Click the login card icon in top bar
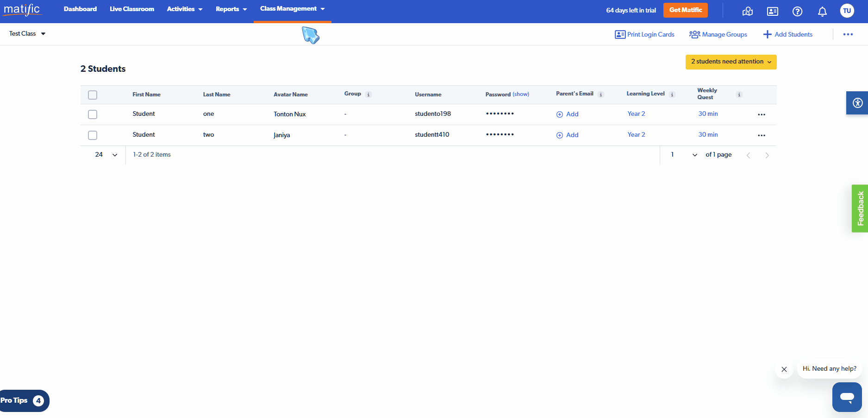This screenshot has width=868, height=418. pyautogui.click(x=772, y=12)
